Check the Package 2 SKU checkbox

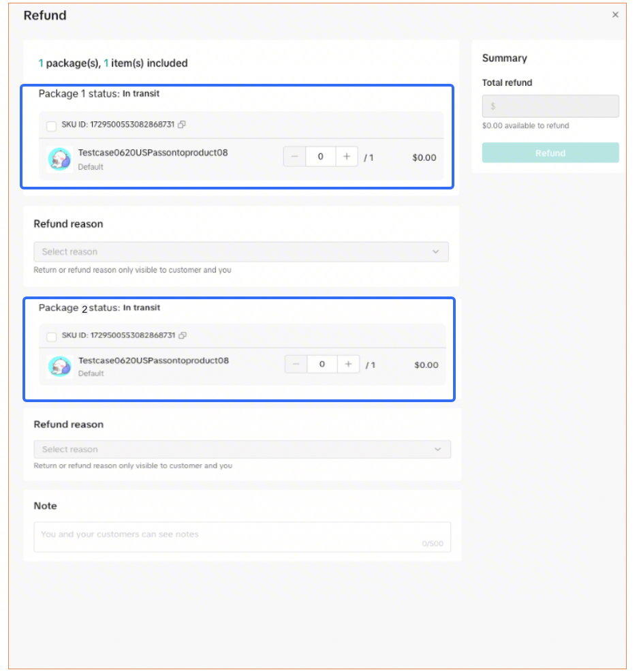(52, 337)
